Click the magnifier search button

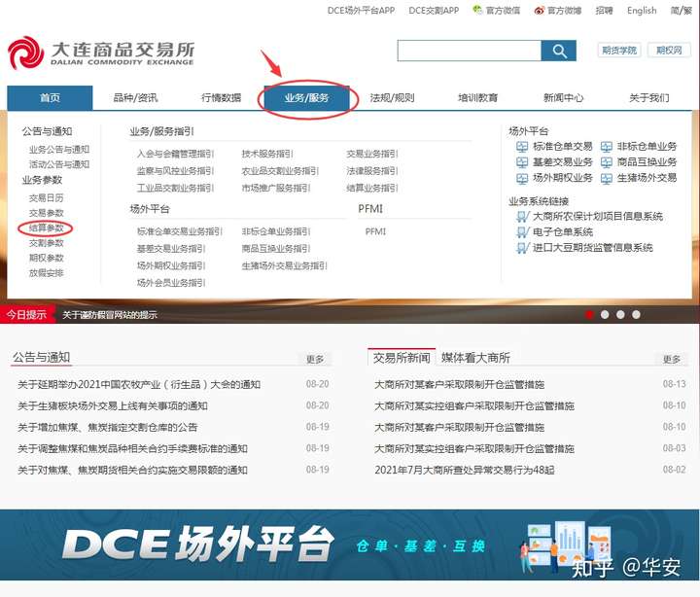(558, 51)
